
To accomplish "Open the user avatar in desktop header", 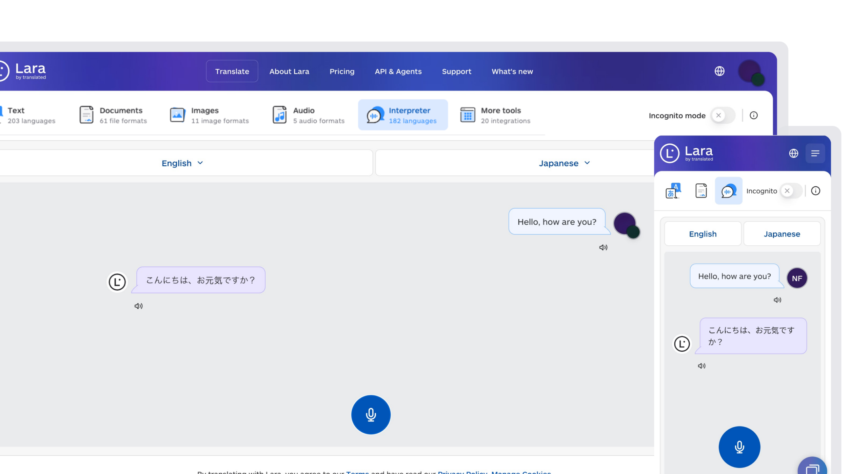I will tap(751, 73).
